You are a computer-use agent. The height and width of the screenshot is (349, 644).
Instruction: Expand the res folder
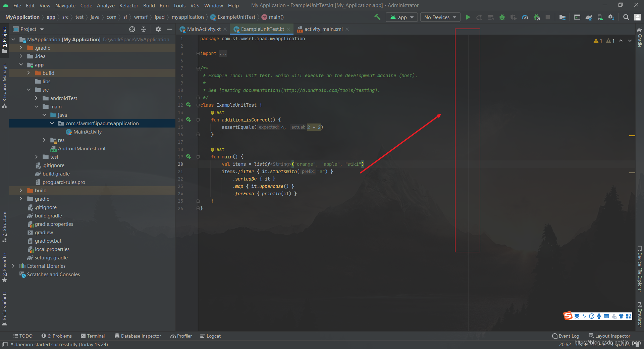coord(44,140)
